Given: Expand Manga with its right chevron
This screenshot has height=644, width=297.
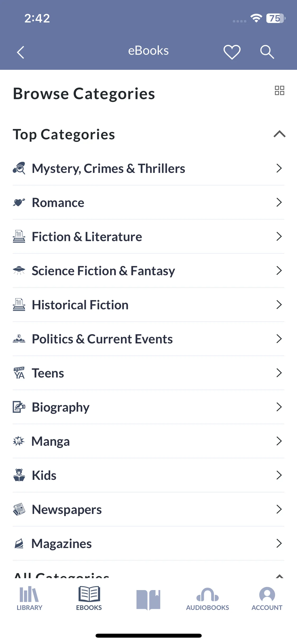Looking at the screenshot, I should (x=279, y=441).
